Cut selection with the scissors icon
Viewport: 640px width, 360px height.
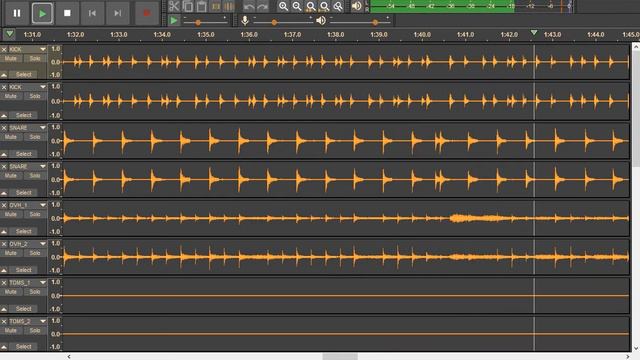point(174,6)
